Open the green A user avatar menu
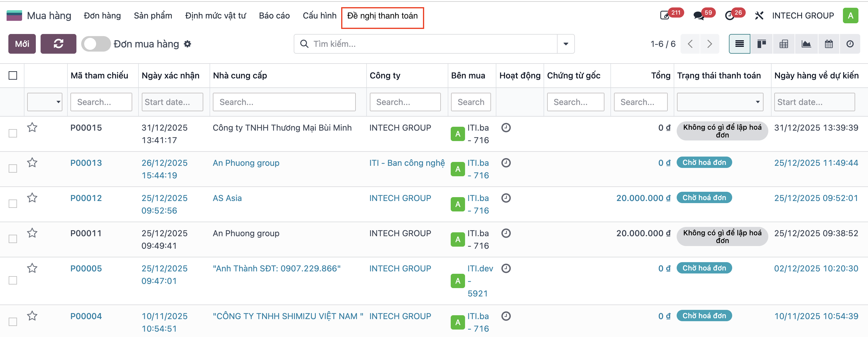 [850, 16]
